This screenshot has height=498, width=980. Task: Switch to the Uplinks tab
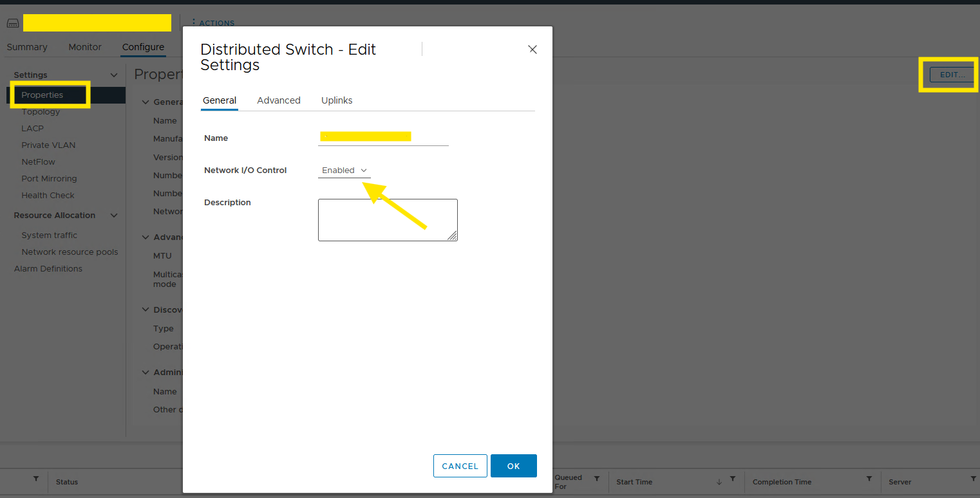(x=337, y=100)
